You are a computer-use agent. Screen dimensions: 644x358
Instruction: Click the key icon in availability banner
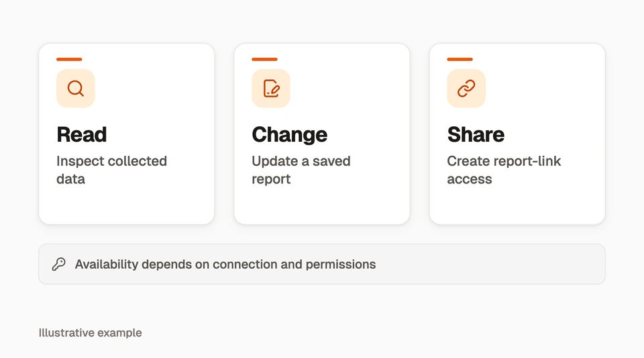click(x=59, y=264)
